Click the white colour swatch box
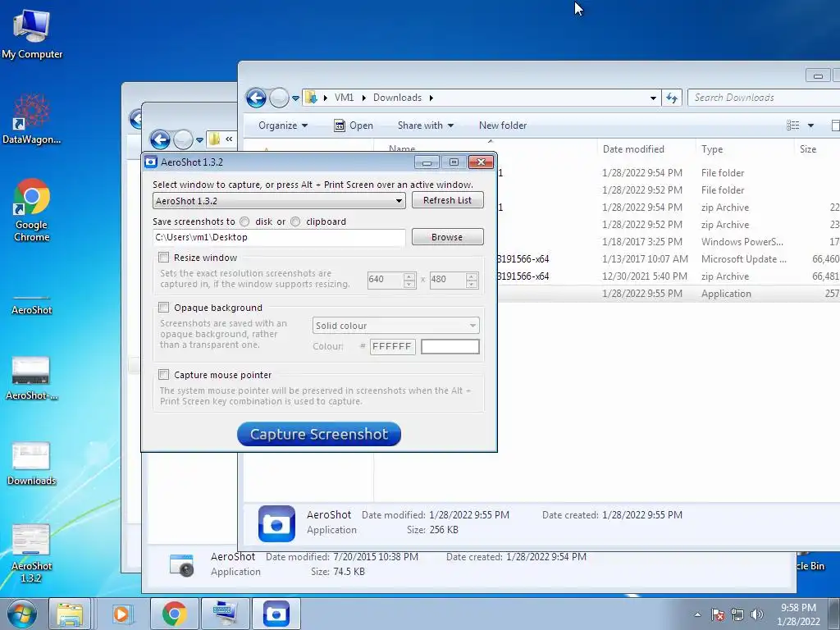The width and height of the screenshot is (840, 630). (x=450, y=347)
